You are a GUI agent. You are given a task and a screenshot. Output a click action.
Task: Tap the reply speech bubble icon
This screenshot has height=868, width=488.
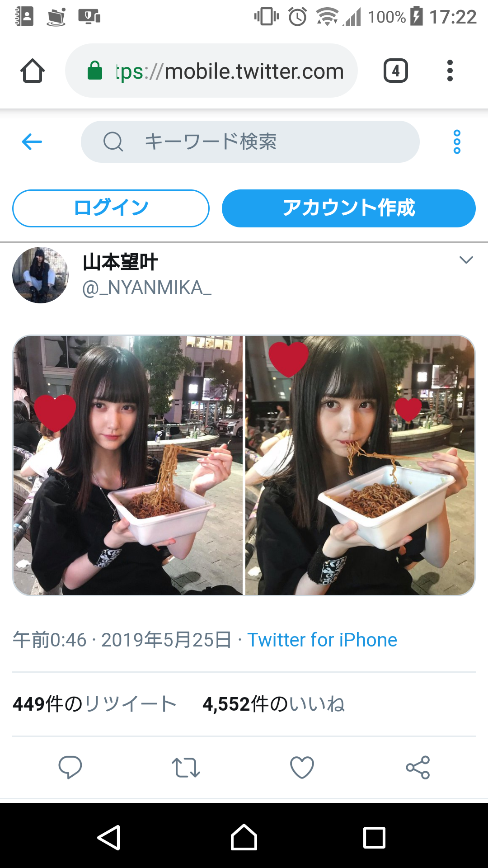pos(70,767)
